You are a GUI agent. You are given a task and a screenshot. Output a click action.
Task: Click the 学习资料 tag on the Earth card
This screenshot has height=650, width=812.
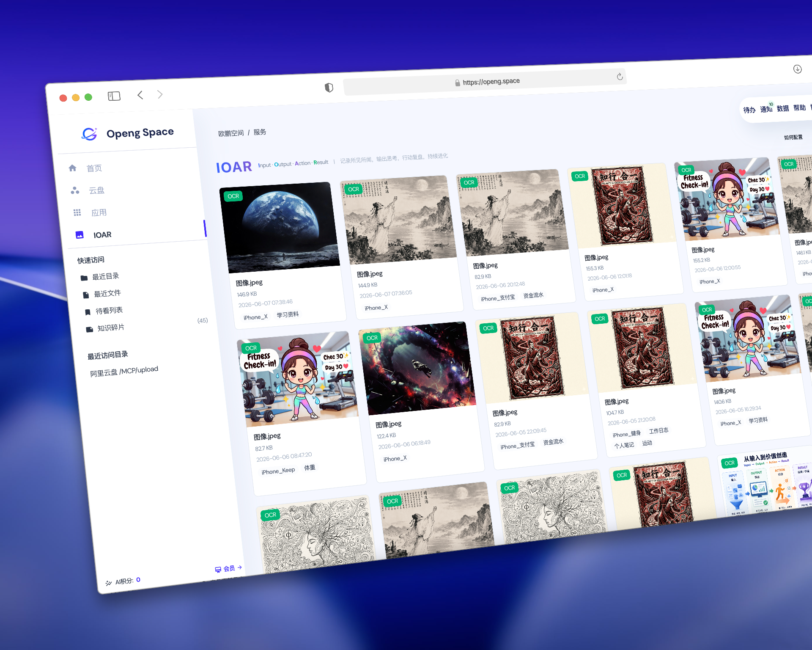coord(288,314)
